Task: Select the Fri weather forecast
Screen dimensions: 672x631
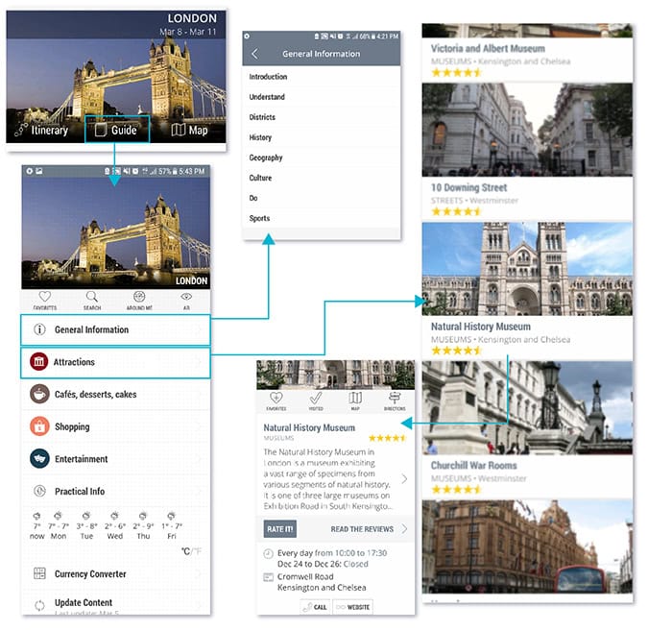Action: click(x=172, y=525)
